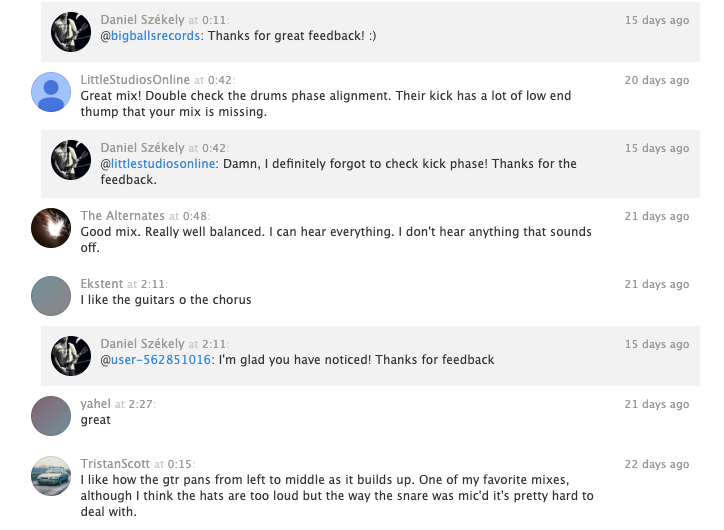Click yahel's purple-gray avatar
The width and height of the screenshot is (724, 530).
51,416
